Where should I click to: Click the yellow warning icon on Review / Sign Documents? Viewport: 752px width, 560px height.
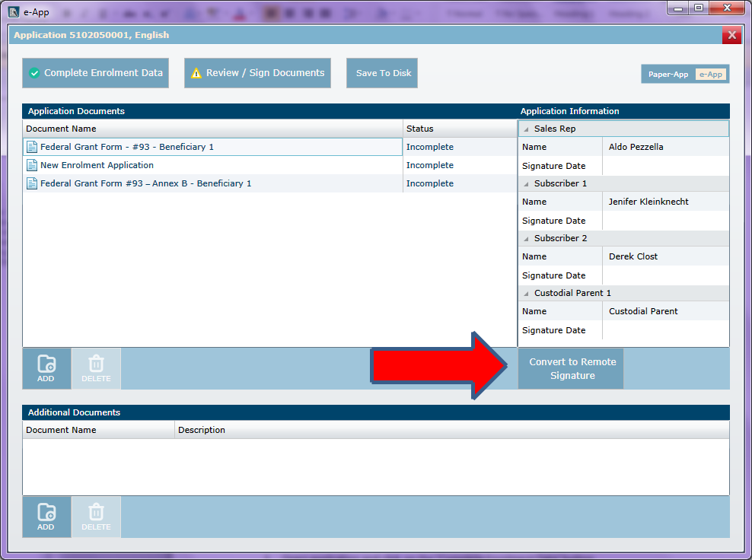click(196, 73)
